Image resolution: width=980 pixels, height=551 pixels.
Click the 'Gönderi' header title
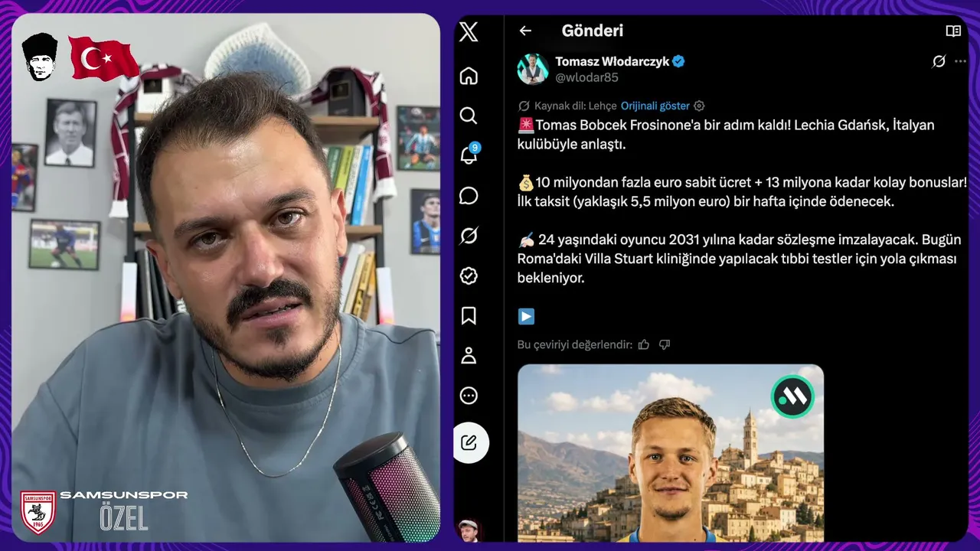[x=593, y=31]
